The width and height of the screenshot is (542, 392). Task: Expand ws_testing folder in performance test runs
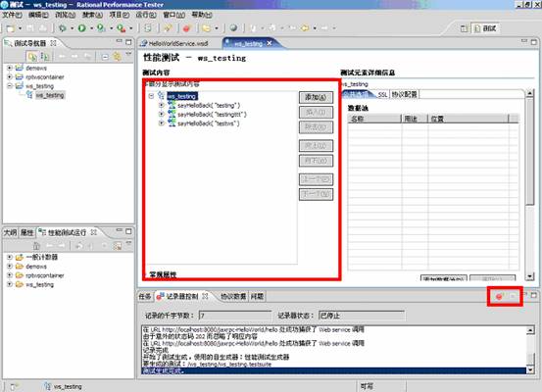tap(10, 284)
